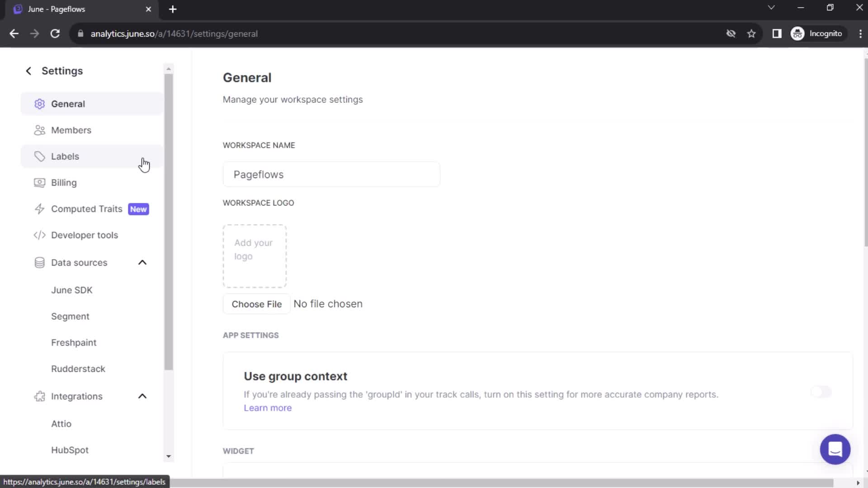868x488 pixels.
Task: Click the Choose File button
Action: 256,304
